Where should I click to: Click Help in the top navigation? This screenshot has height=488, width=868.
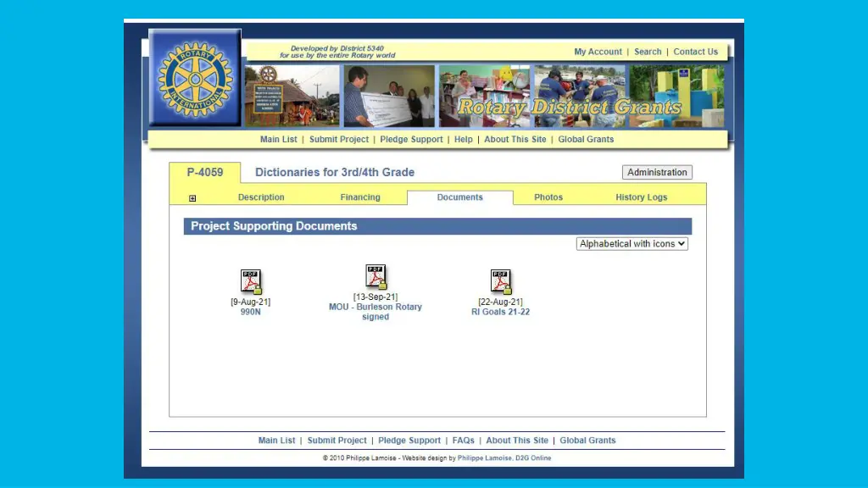pos(464,140)
